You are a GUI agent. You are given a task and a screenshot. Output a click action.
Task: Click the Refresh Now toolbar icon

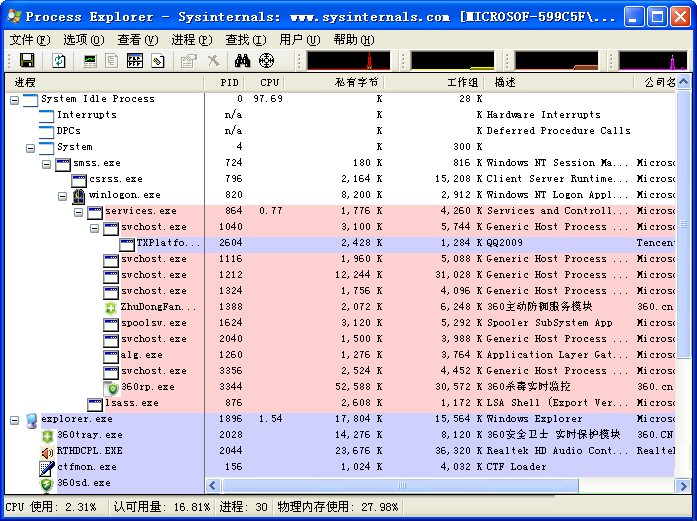tap(59, 61)
